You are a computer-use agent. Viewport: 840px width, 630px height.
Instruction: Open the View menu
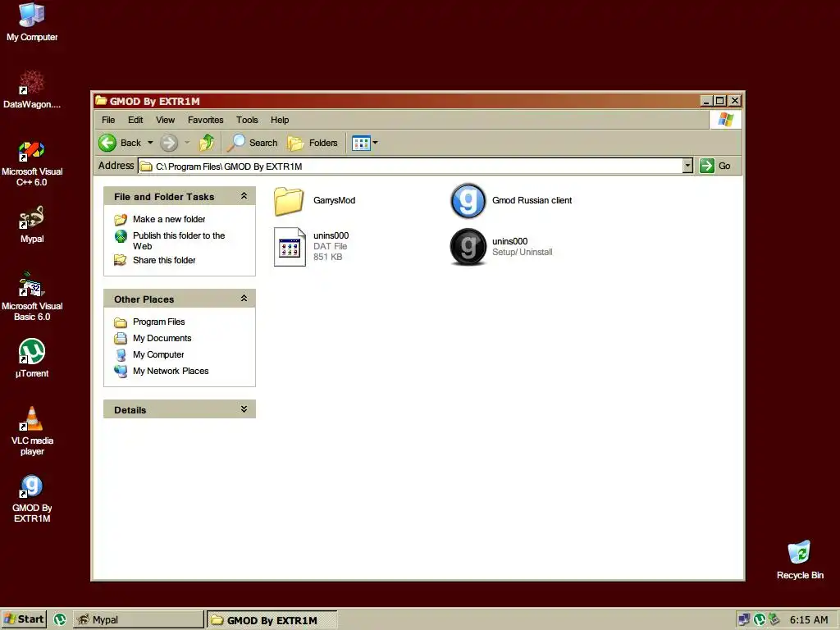point(165,120)
